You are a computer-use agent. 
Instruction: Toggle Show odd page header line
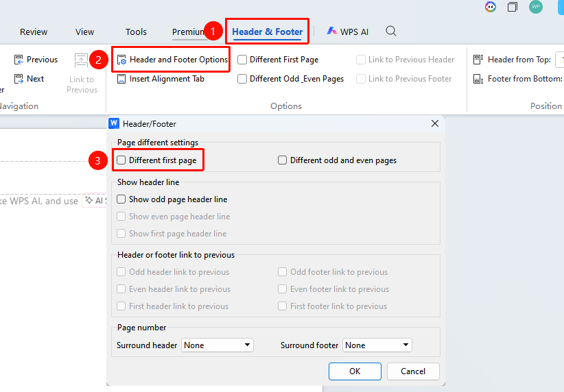coord(121,199)
